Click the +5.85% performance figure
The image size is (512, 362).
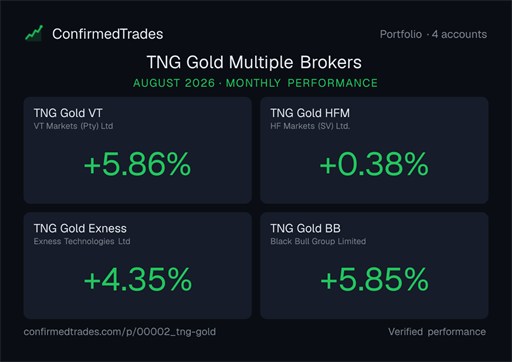(374, 279)
